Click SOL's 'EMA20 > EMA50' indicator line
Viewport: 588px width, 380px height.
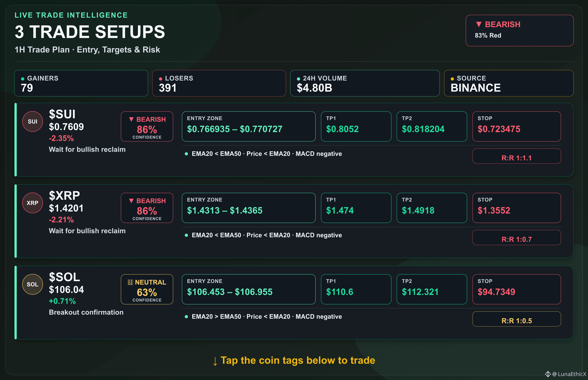click(x=267, y=317)
